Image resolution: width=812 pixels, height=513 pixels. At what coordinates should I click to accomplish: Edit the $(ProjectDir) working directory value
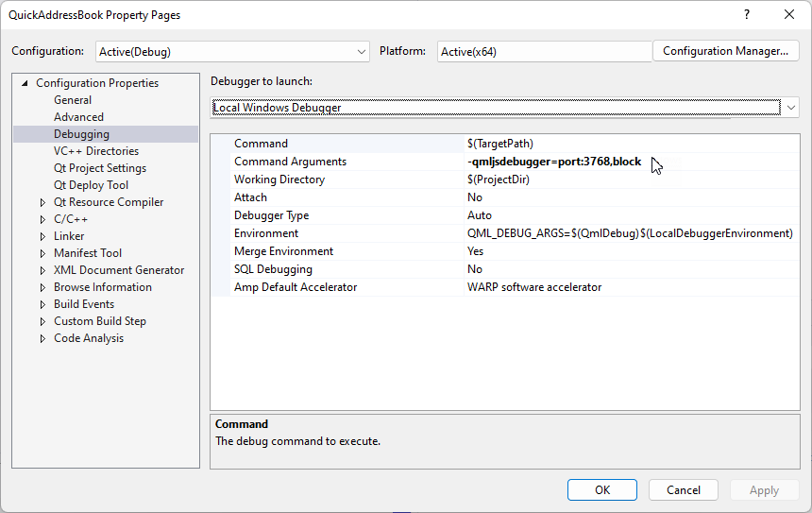pyautogui.click(x=499, y=180)
